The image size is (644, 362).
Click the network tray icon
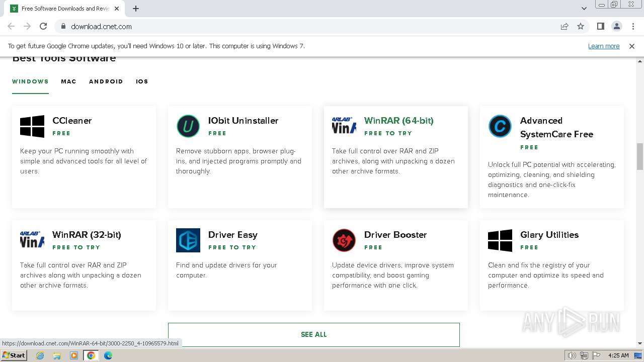click(x=584, y=355)
